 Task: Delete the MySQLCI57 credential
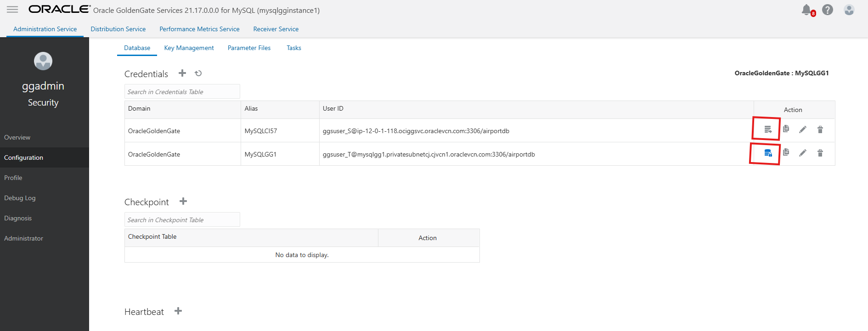pos(820,129)
